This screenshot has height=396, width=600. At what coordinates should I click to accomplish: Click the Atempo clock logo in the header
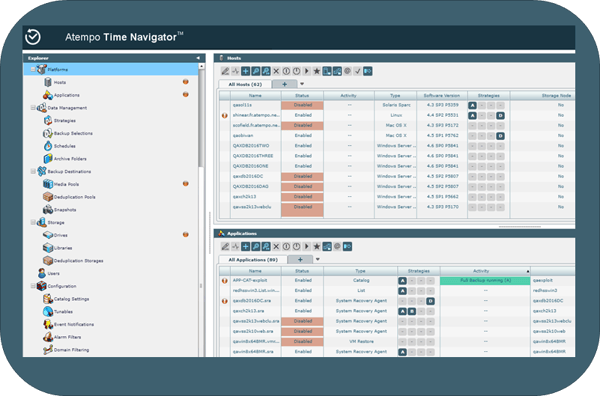pos(33,37)
